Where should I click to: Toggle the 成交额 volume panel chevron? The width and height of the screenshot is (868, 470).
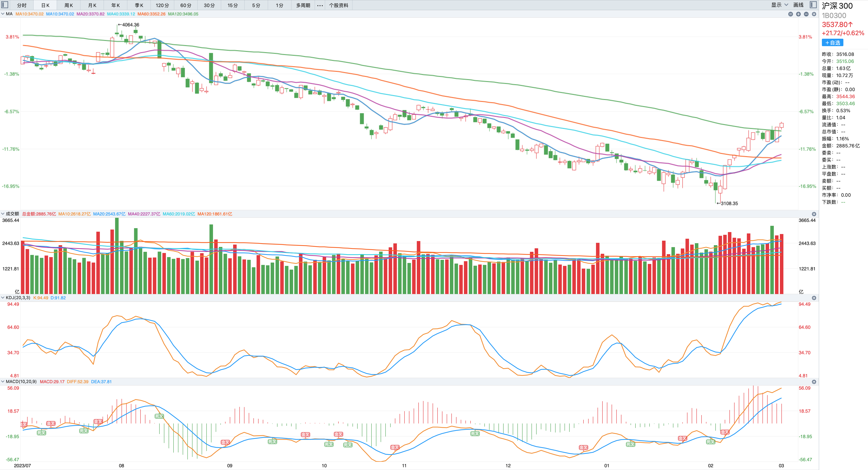(3, 214)
